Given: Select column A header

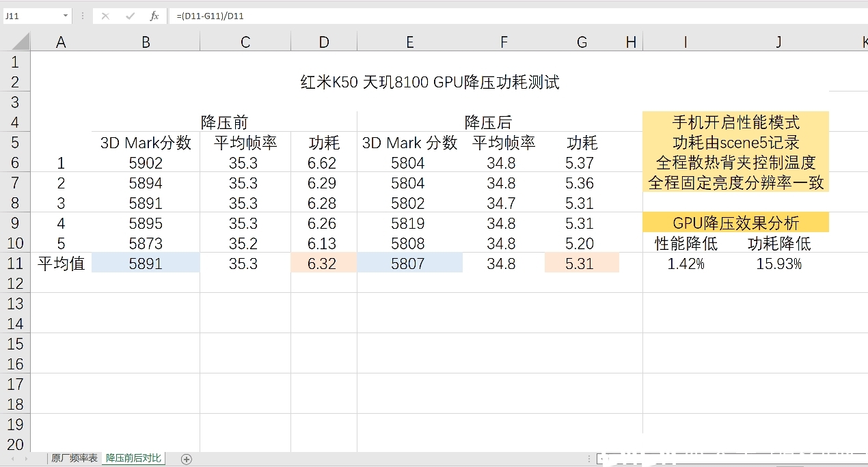Looking at the screenshot, I should click(61, 42).
